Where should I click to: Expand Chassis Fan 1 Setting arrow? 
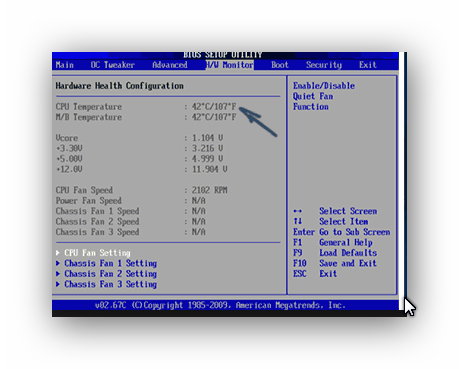pyautogui.click(x=58, y=263)
